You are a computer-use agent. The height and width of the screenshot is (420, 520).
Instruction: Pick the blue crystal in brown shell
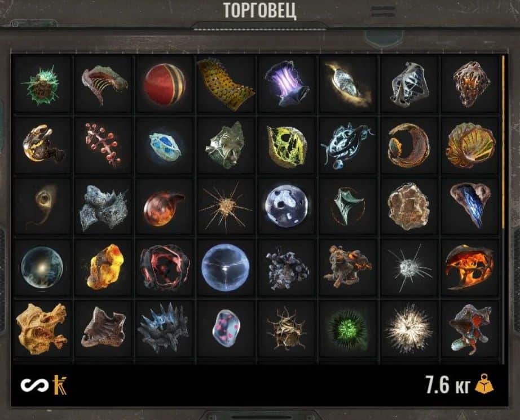point(470,205)
